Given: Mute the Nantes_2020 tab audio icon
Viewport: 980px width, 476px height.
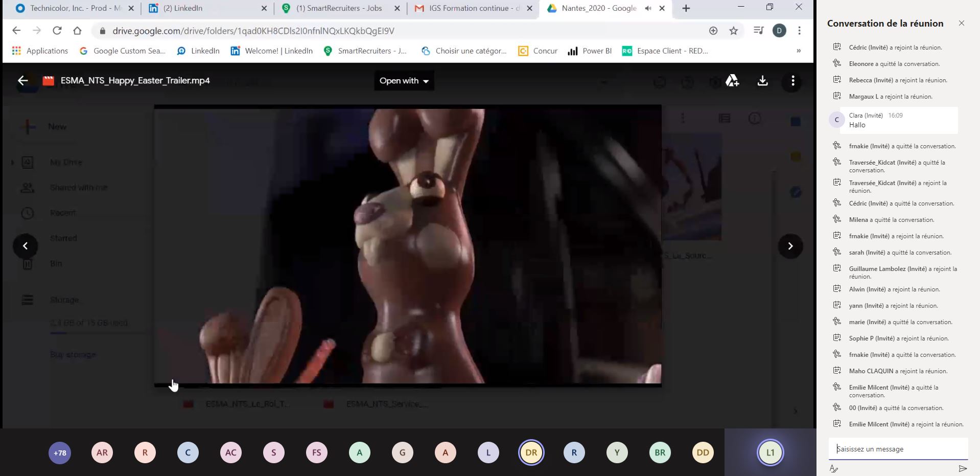Looking at the screenshot, I should point(648,8).
